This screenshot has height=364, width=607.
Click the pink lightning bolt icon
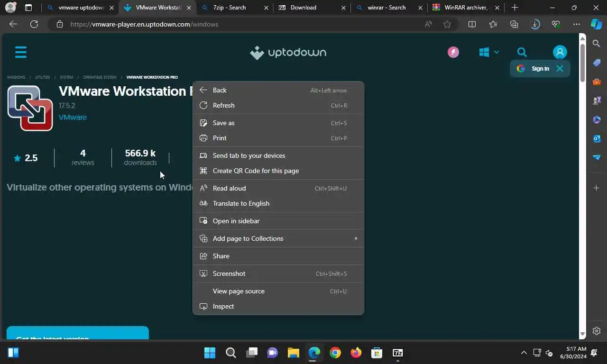[x=453, y=52]
